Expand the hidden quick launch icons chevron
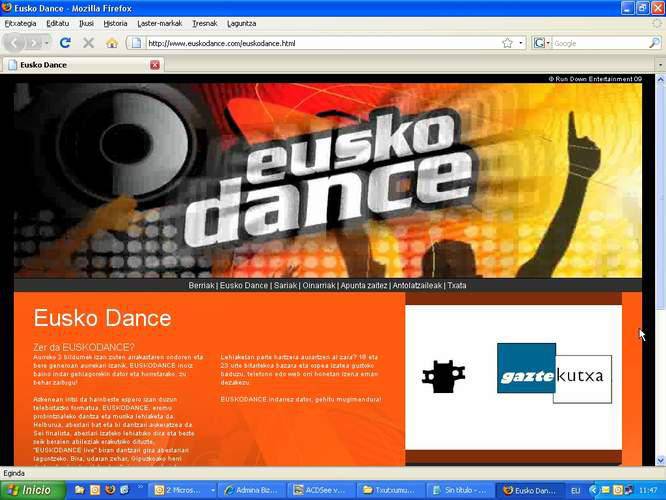Screen dimensions: 666x500 coord(141,487)
